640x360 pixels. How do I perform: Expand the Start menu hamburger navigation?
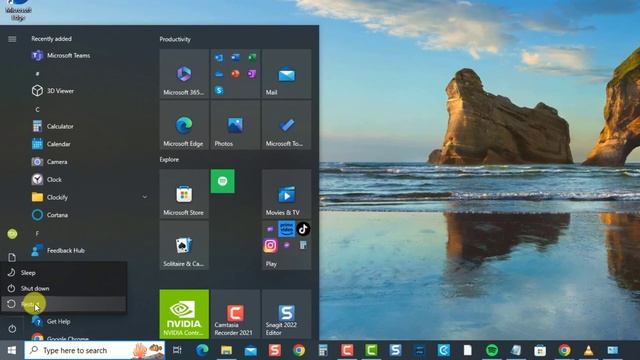click(12, 39)
